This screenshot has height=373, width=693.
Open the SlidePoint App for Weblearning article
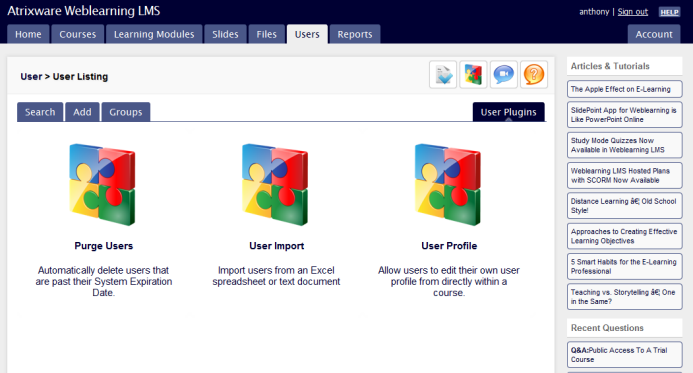pos(624,115)
